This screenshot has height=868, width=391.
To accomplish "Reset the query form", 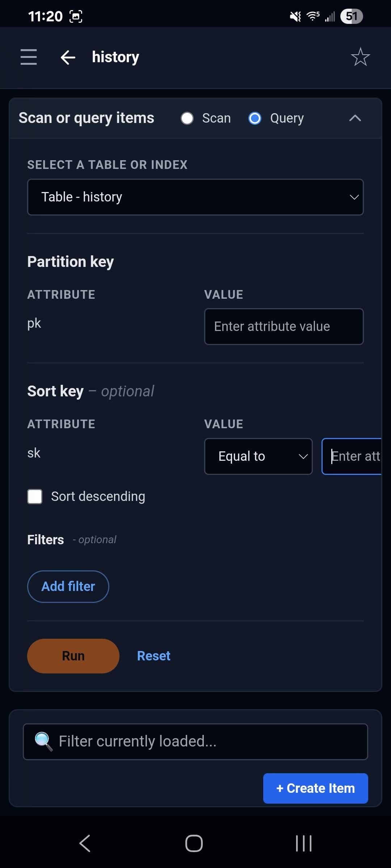I will pyautogui.click(x=153, y=656).
